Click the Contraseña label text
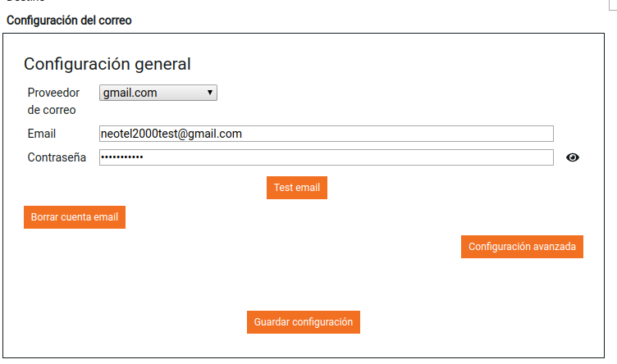Viewport: 617px width, 364px height. 57,157
